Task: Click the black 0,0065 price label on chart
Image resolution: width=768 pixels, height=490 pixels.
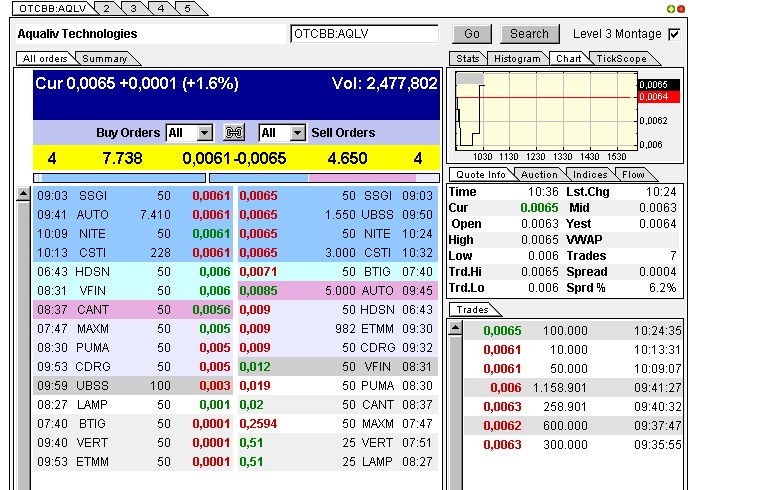Action: pyautogui.click(x=659, y=84)
